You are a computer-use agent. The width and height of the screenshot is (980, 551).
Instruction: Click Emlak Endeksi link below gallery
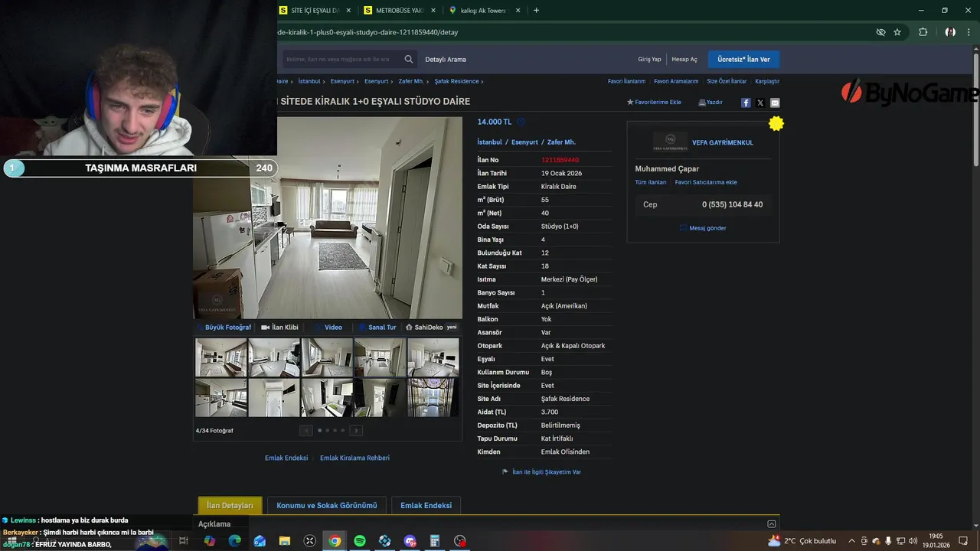click(x=286, y=458)
